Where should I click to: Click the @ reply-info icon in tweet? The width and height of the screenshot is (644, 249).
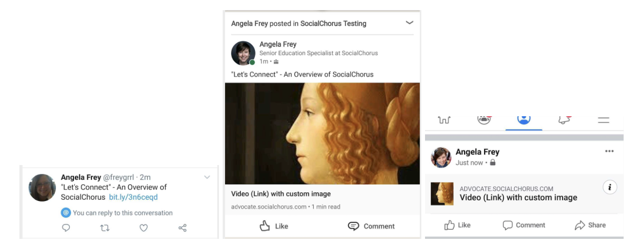coord(66,213)
